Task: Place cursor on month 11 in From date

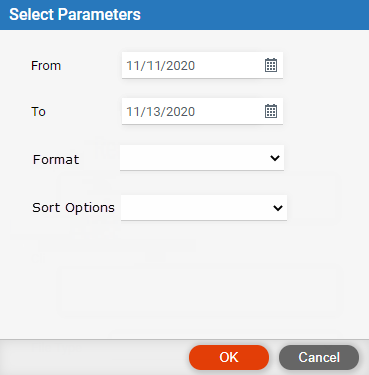Action: 133,66
